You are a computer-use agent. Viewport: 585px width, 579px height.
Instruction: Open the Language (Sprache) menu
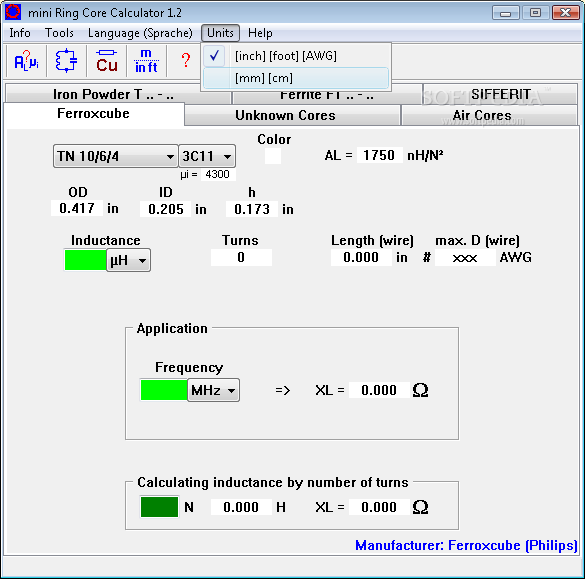[x=140, y=33]
